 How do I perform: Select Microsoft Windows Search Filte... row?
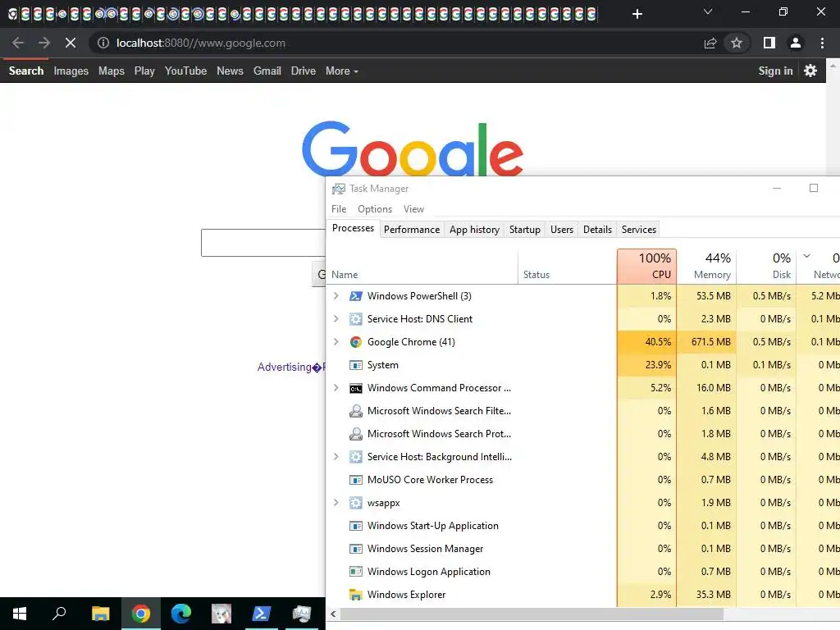(583, 411)
